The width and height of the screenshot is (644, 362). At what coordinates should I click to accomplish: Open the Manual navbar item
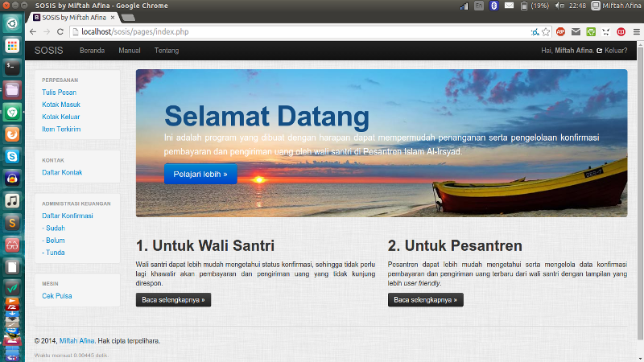[130, 51]
